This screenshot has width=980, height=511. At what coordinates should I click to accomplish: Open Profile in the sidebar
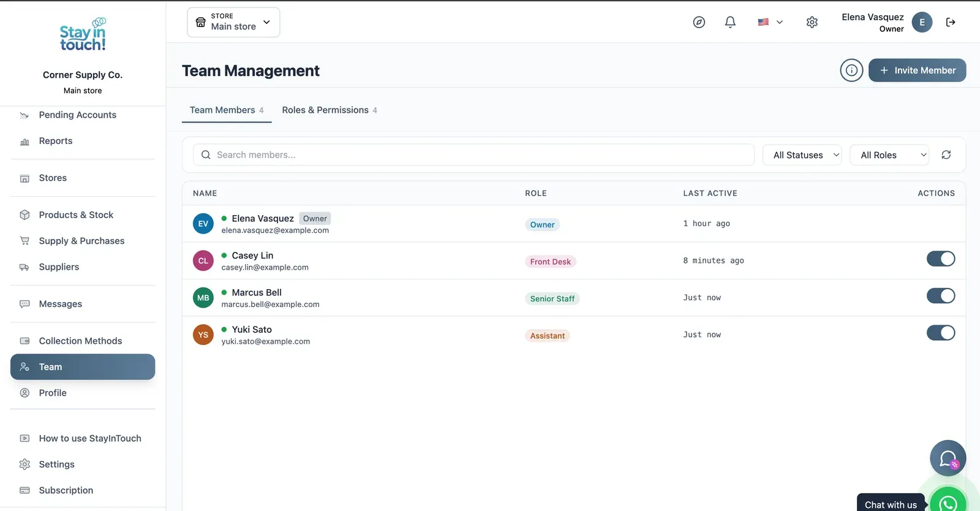83,393
